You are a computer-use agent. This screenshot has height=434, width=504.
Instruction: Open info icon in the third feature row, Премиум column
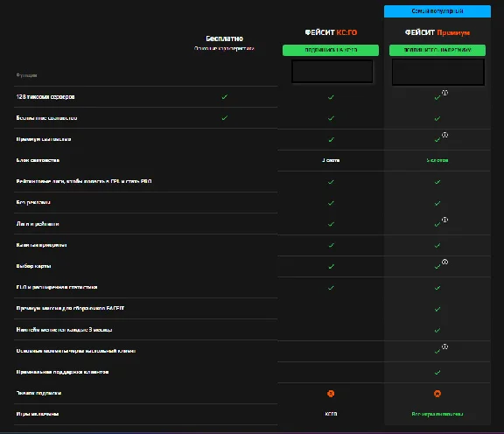[x=444, y=135]
